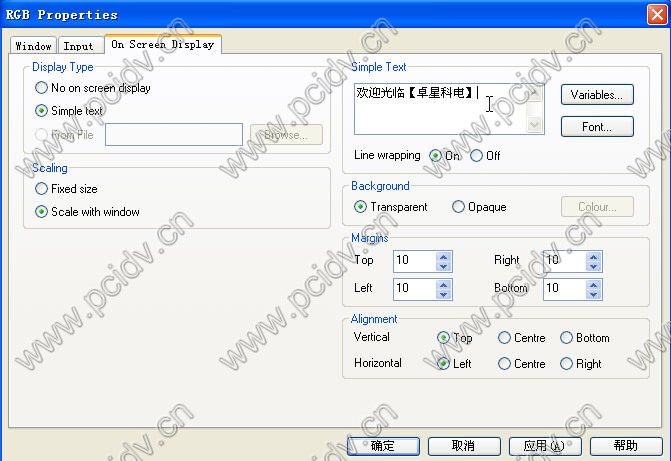The image size is (671, 461).
Task: Select Opaque background
Action: point(479,207)
